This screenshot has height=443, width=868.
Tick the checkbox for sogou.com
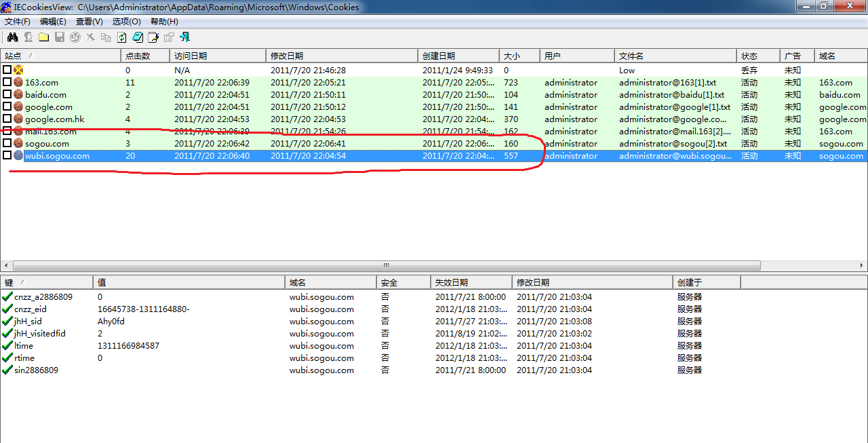tap(7, 143)
